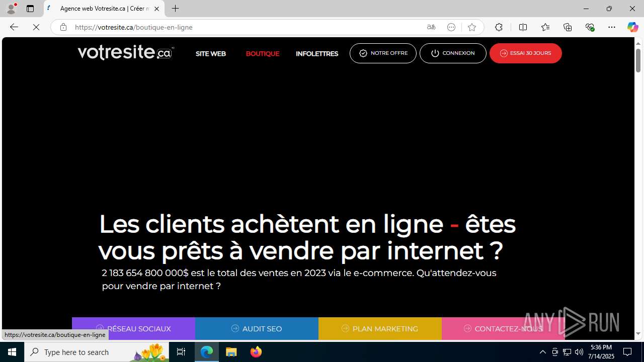This screenshot has height=362, width=644.
Task: Open a new browser tab
Action: tap(175, 9)
